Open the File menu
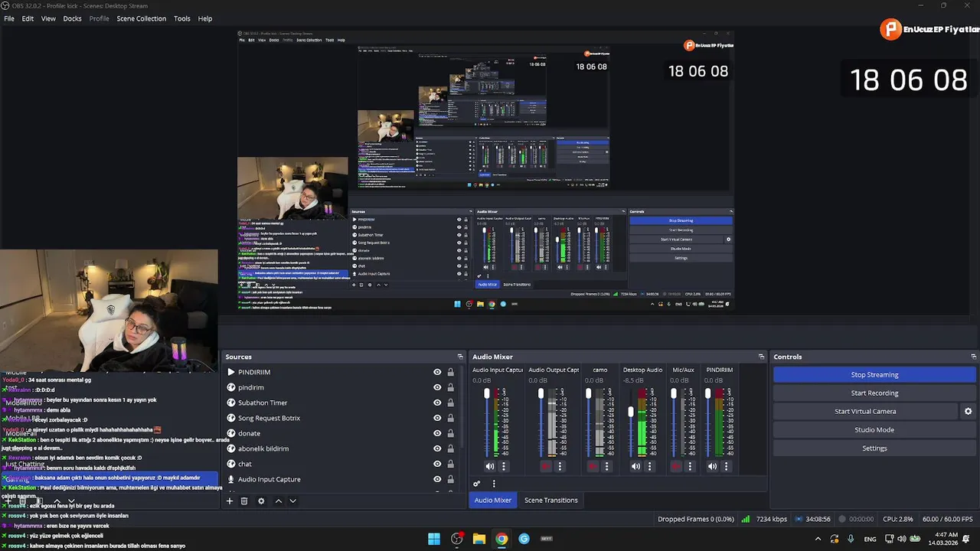This screenshot has height=551, width=980. pyautogui.click(x=9, y=18)
